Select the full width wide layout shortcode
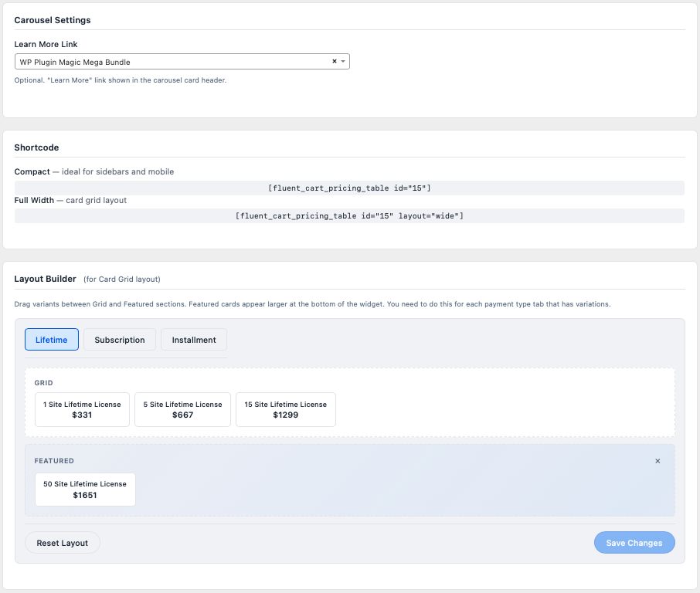 tap(349, 216)
